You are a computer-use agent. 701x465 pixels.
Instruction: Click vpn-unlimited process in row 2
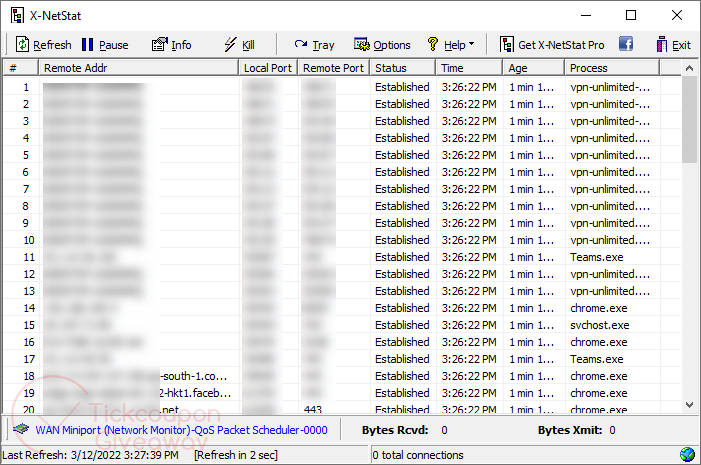tap(610, 104)
